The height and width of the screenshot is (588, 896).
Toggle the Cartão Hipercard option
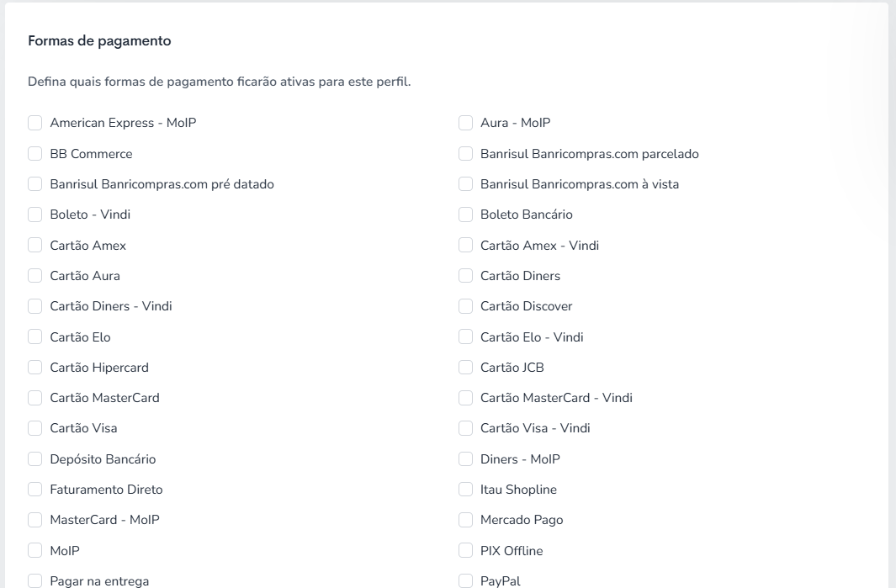34,368
